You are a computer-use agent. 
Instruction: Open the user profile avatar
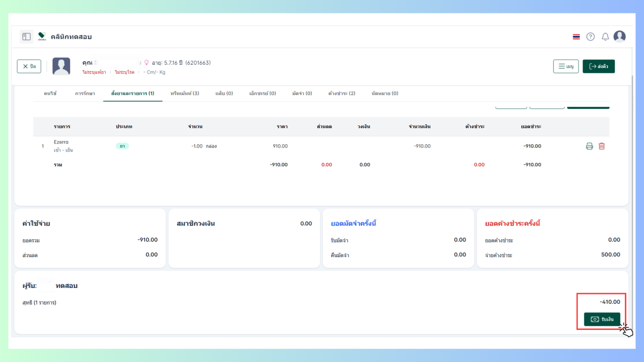[620, 36]
